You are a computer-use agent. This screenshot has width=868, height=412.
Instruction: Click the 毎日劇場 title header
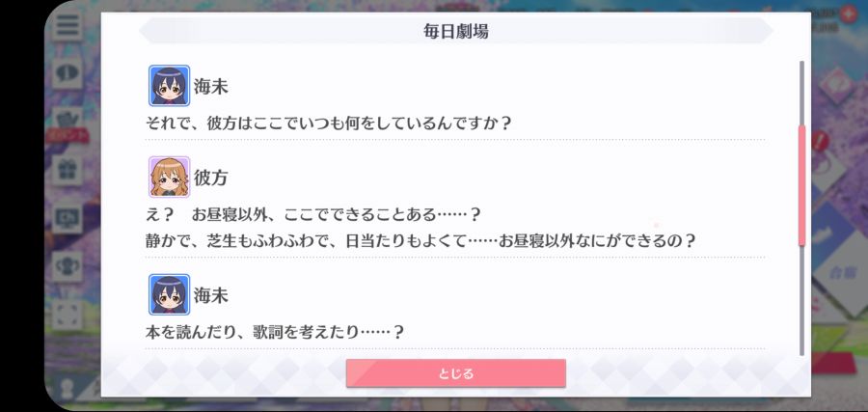(x=455, y=31)
